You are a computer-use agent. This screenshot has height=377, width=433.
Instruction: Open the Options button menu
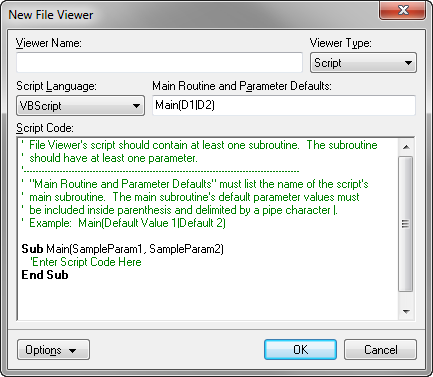point(53,350)
